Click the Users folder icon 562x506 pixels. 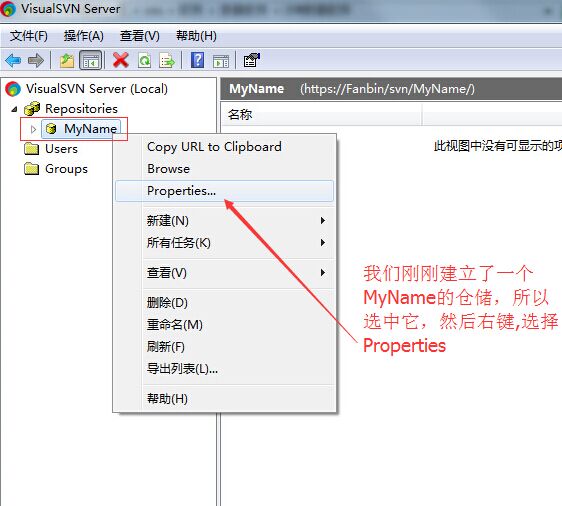(x=32, y=148)
